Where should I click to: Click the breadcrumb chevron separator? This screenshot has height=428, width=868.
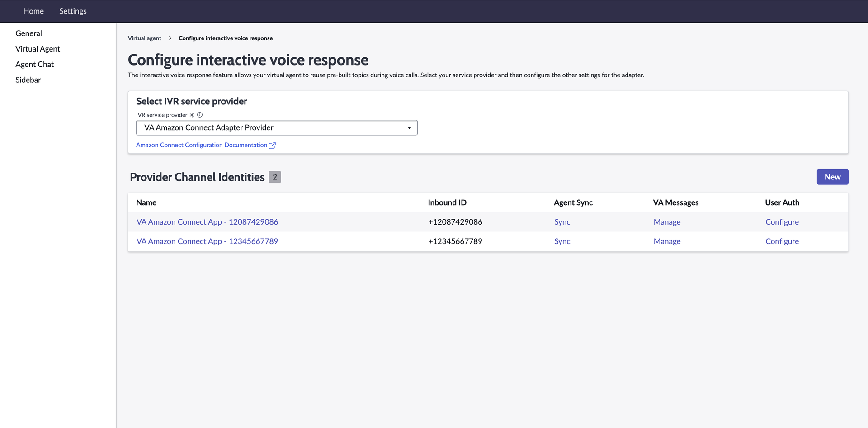coord(170,38)
